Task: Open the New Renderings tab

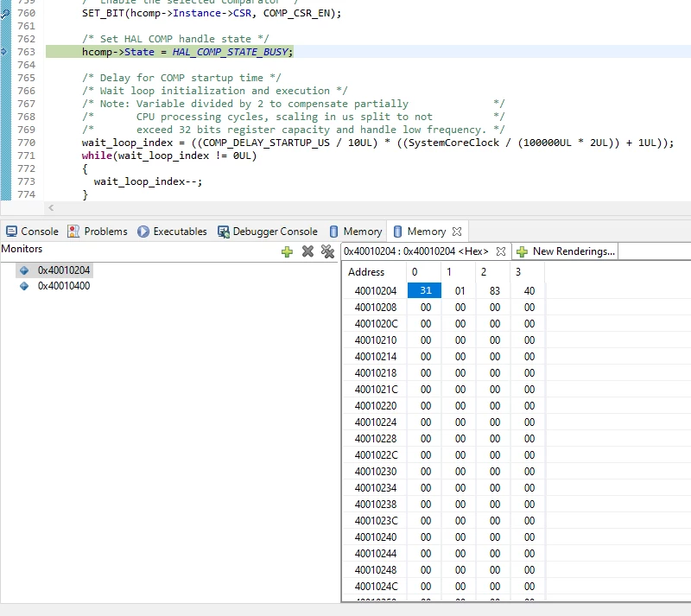Action: [566, 251]
